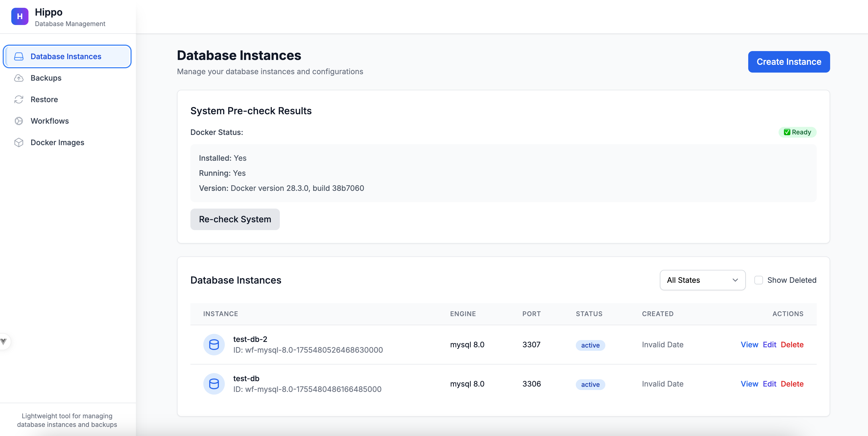Viewport: 868px width, 436px height.
Task: Delete the test-db-2 instance
Action: [792, 345]
